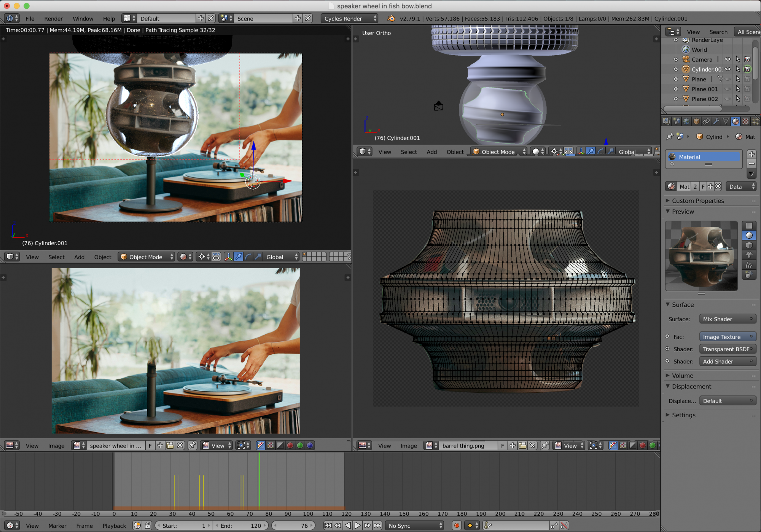Pin the properties context with the pushpin
The image size is (761, 532).
670,137
